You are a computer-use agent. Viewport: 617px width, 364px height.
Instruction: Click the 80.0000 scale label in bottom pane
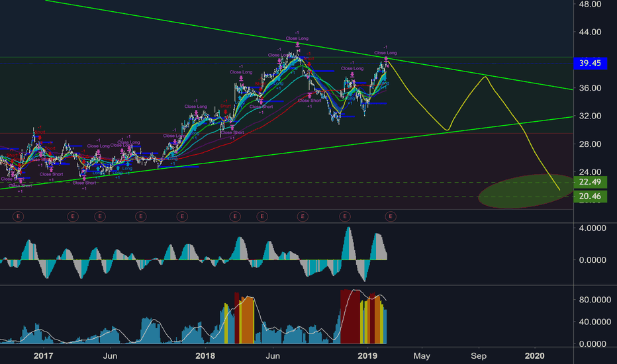pos(595,300)
